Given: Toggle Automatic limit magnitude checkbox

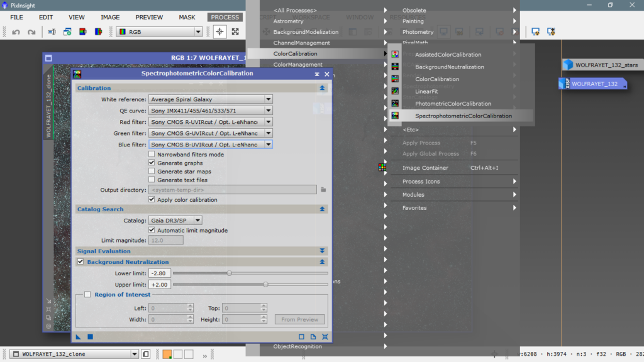Looking at the screenshot, I should (x=152, y=230).
